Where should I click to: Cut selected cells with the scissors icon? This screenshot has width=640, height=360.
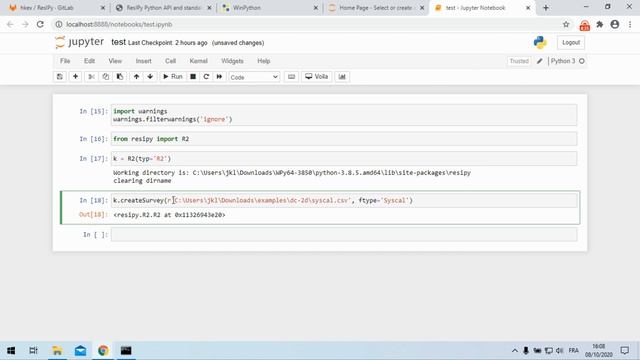[x=91, y=77]
